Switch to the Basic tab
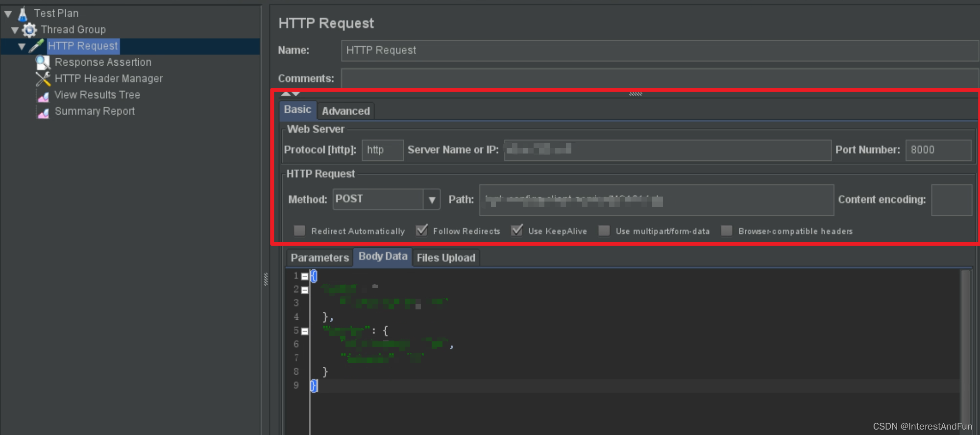The height and width of the screenshot is (435, 980). pos(298,110)
